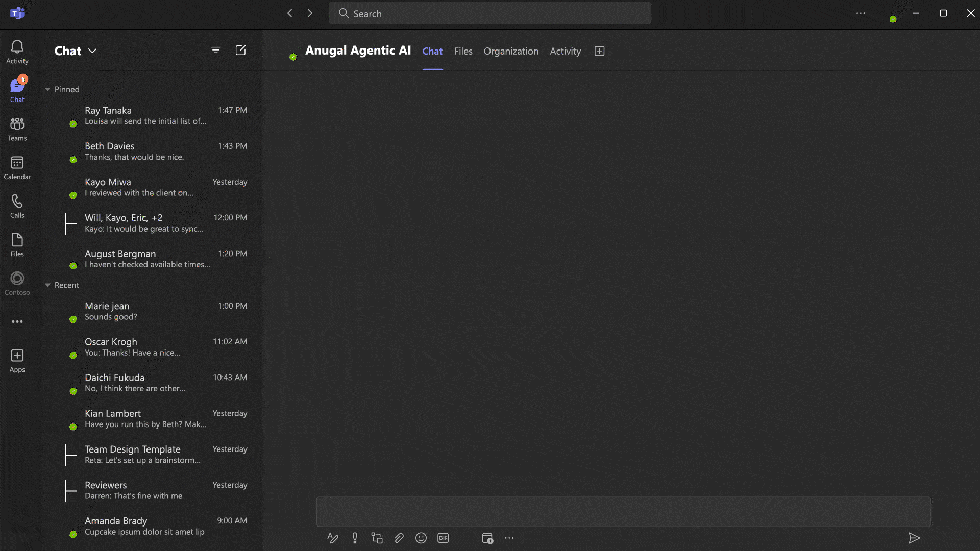This screenshot has height=551, width=980.
Task: Switch to the Files tab
Action: [463, 51]
